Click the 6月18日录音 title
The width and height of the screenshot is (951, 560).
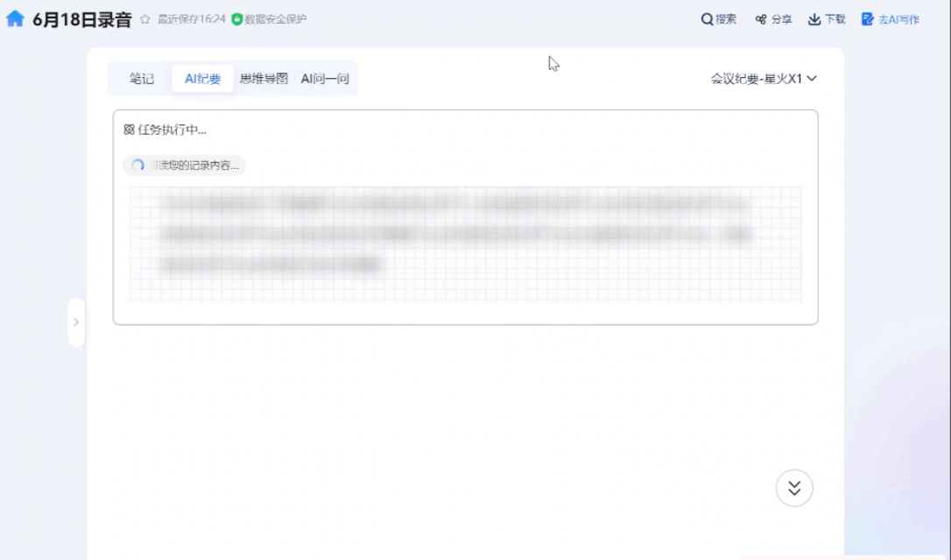[82, 19]
